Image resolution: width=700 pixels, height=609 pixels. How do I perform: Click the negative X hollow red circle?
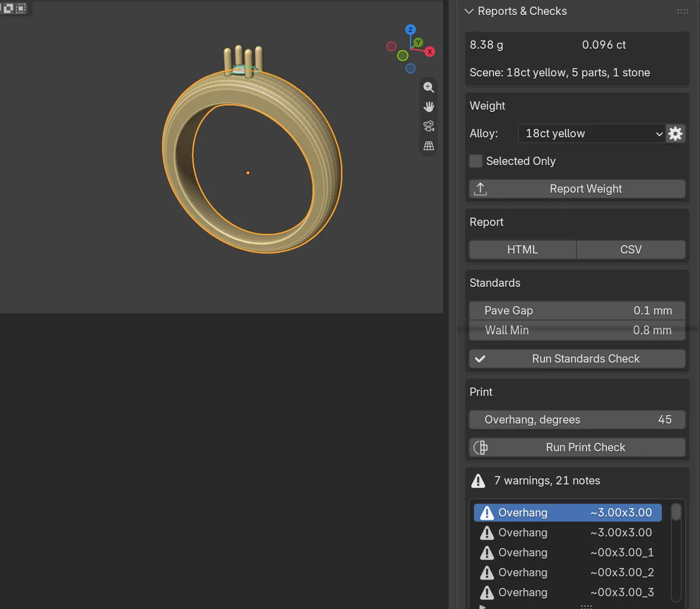tap(392, 47)
